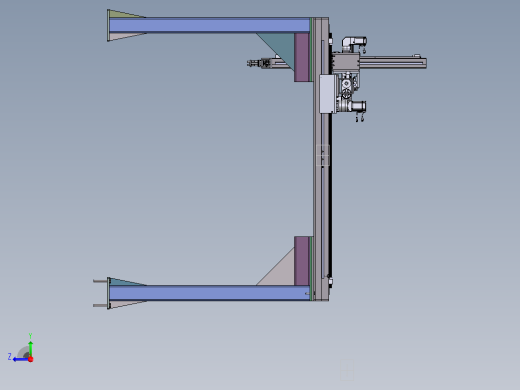Select the light gray cover box on column

point(328,94)
